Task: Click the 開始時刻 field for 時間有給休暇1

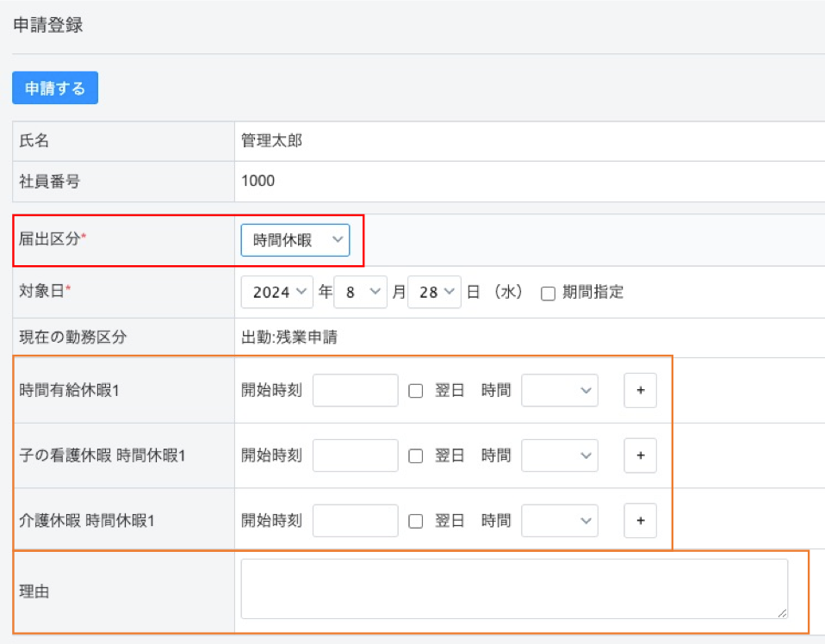Action: click(x=355, y=390)
